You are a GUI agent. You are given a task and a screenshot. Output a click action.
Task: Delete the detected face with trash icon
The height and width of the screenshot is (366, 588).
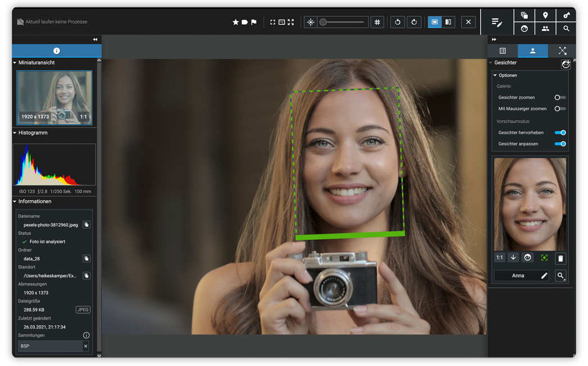(560, 258)
